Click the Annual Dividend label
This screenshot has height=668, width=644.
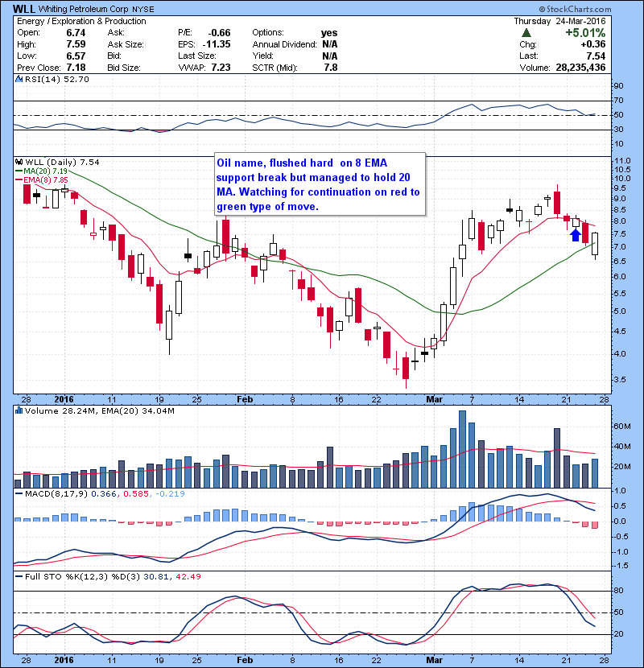[285, 44]
